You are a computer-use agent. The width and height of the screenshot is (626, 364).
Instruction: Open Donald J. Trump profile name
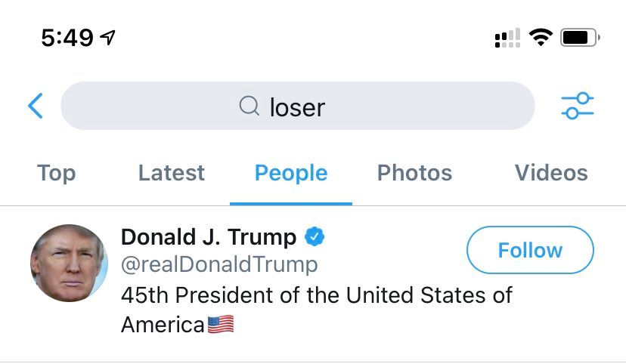[x=209, y=237]
